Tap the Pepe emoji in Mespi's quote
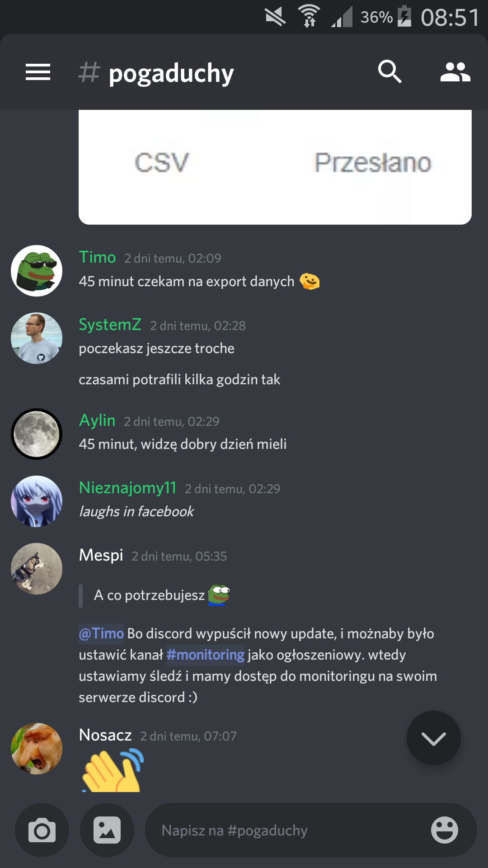This screenshot has width=488, height=868. coord(219,595)
